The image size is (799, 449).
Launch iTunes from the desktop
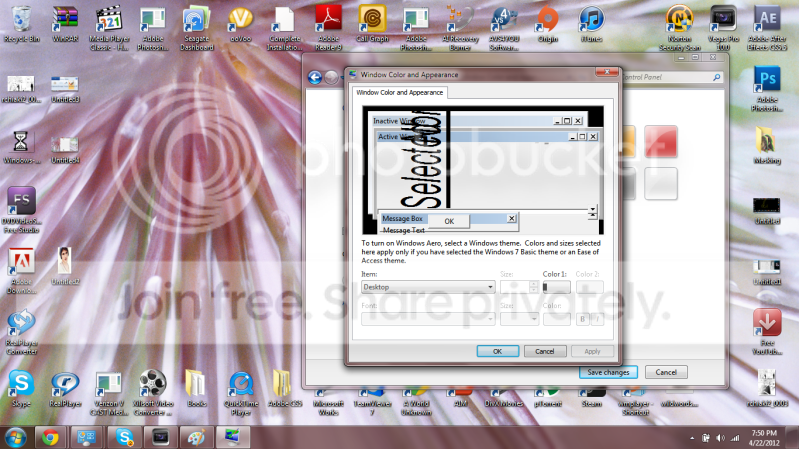(592, 24)
